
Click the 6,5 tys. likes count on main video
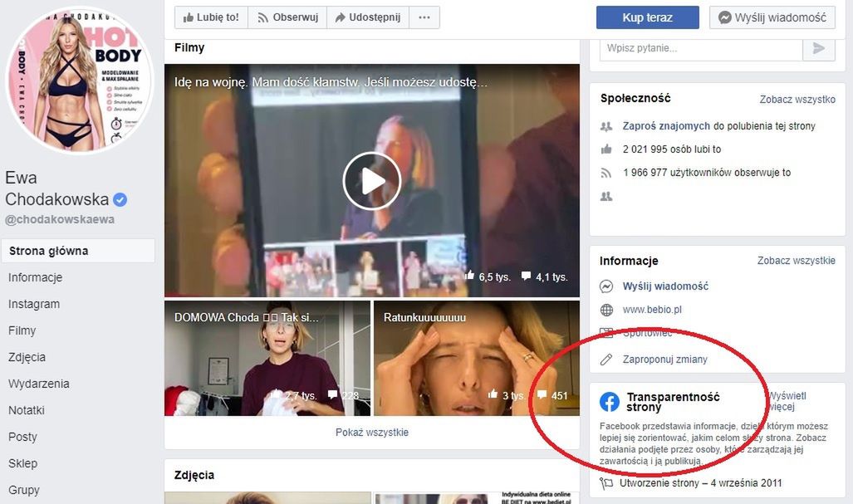494,276
